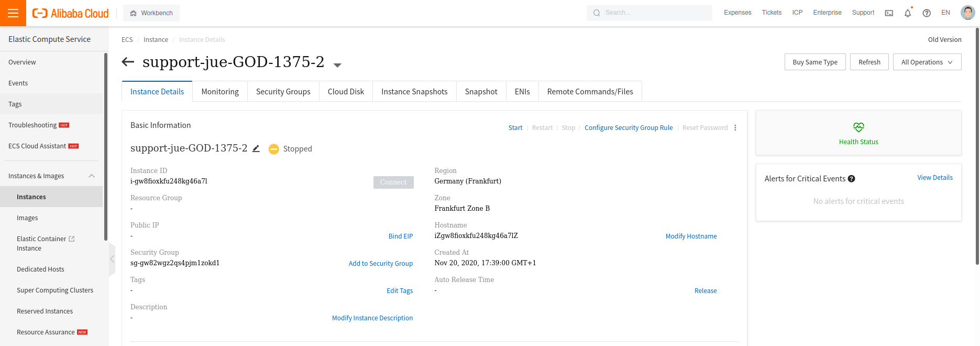The image size is (980, 346).
Task: Open the Security Groups tab
Action: coord(283,92)
